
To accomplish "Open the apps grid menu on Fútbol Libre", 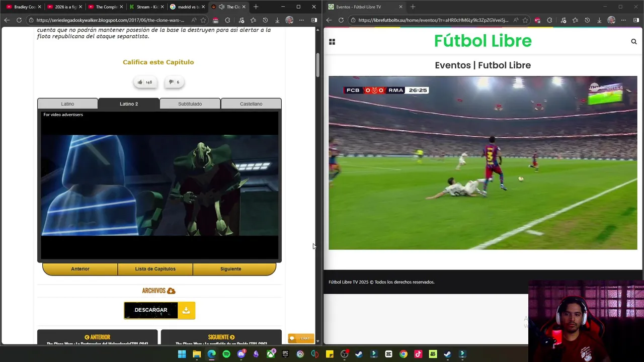I will 332,42.
